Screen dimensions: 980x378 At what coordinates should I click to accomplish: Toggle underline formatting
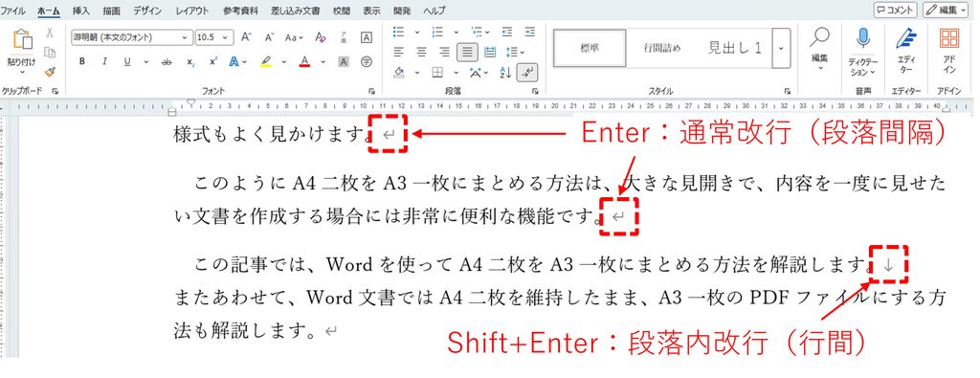tap(127, 62)
